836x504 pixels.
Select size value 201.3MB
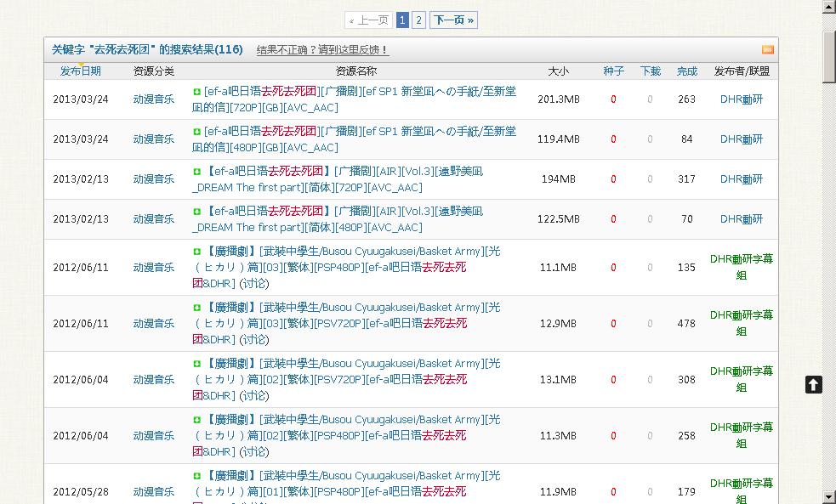[x=558, y=99]
